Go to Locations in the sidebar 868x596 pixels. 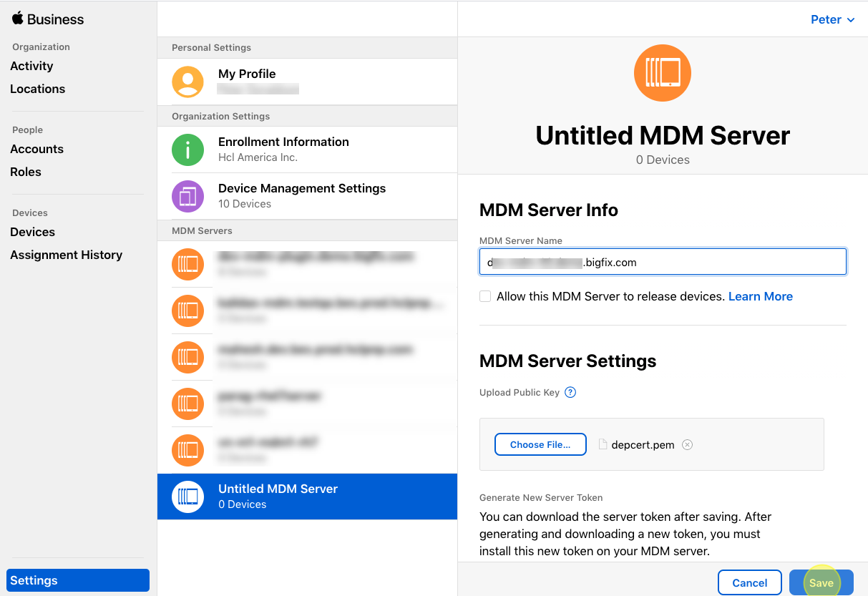(x=37, y=89)
